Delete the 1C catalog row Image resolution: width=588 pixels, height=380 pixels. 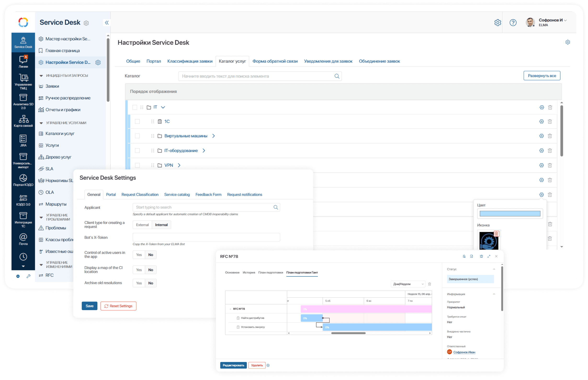click(549, 121)
